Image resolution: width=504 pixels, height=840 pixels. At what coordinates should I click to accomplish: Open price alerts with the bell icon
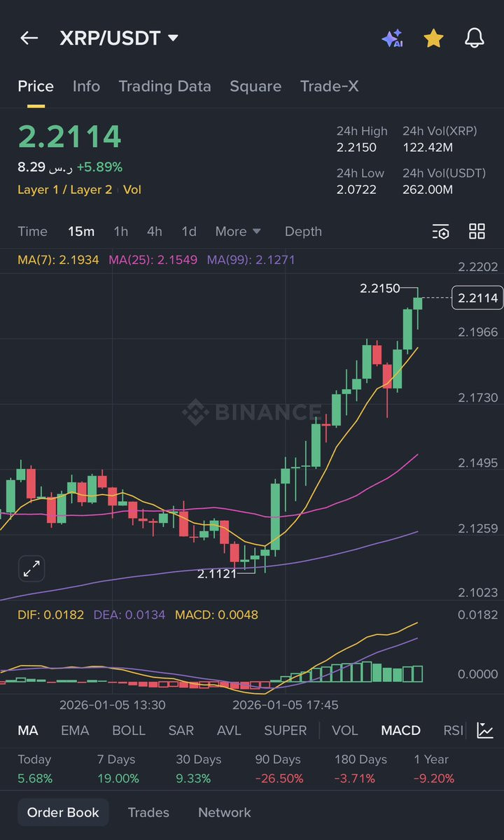click(475, 38)
